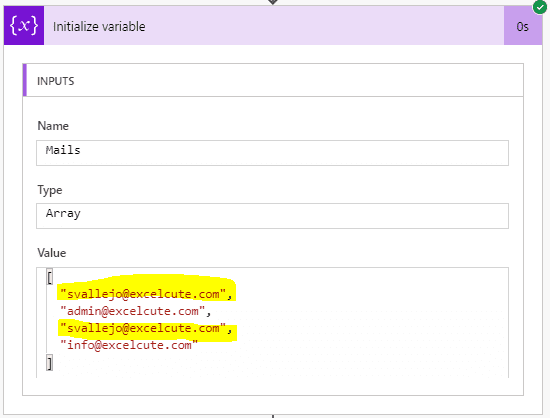Click the opening square bracket

point(50,277)
